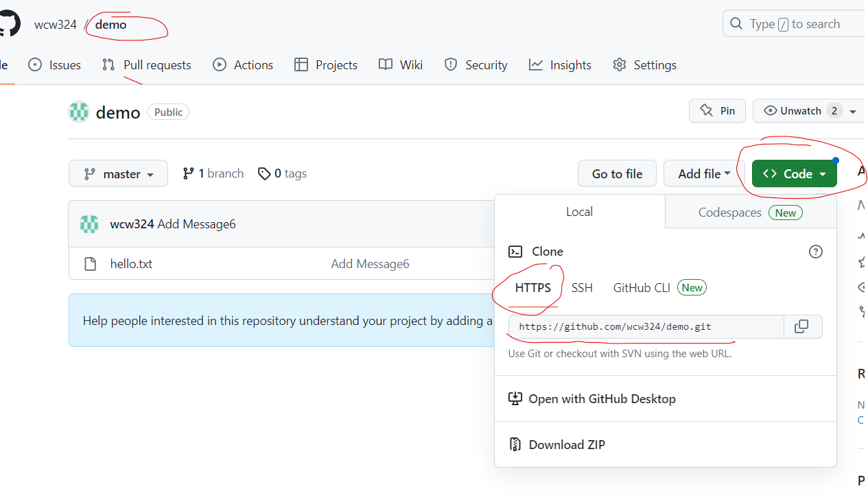Viewport: 868px width, 495px height.
Task: Click the watcher count badge '2'
Action: (834, 111)
